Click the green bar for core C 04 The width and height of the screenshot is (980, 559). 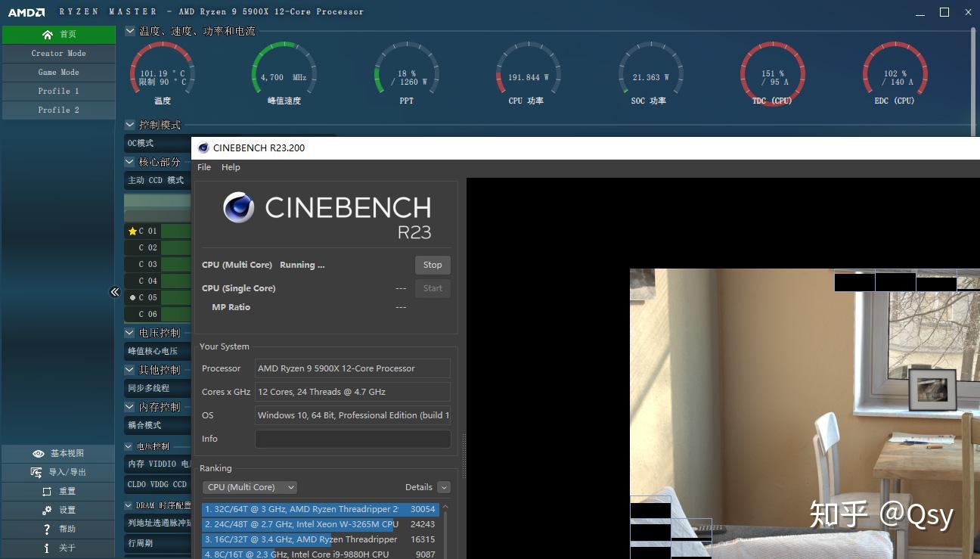tap(176, 281)
